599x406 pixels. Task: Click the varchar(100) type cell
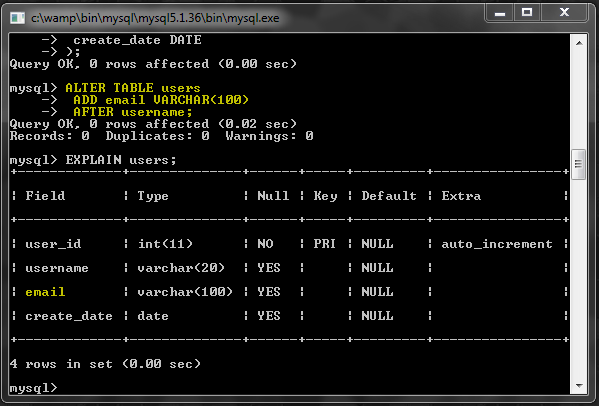click(x=185, y=292)
